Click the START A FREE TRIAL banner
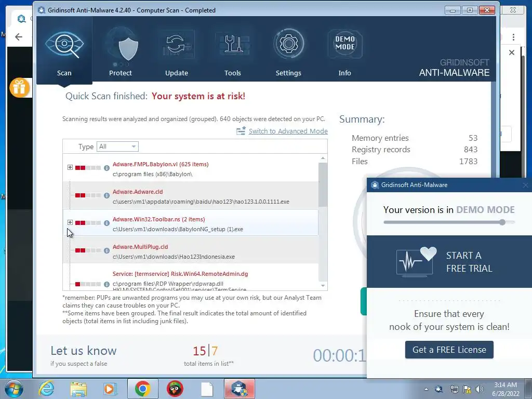Viewport: 532px width, 399px height. [449, 262]
